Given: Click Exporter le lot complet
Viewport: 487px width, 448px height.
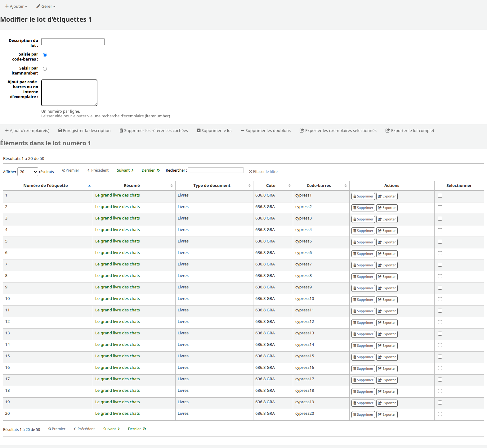Looking at the screenshot, I should pos(410,131).
